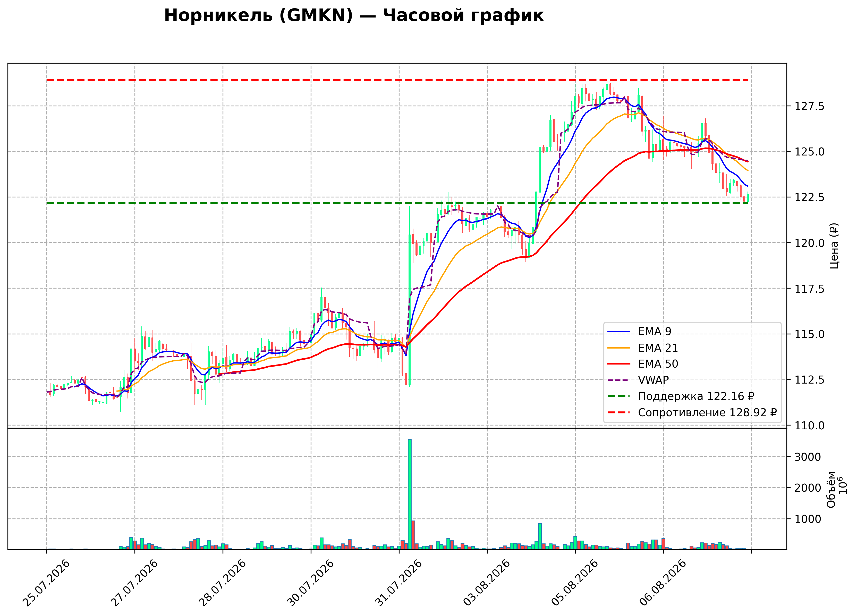The image size is (857, 616).
Task: Click the Объём axis label
Action: coord(831,489)
